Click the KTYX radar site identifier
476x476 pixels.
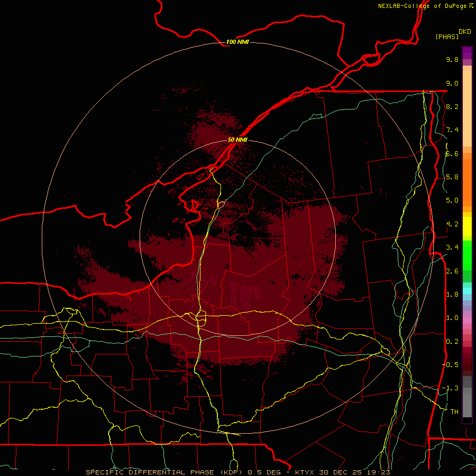[305, 472]
